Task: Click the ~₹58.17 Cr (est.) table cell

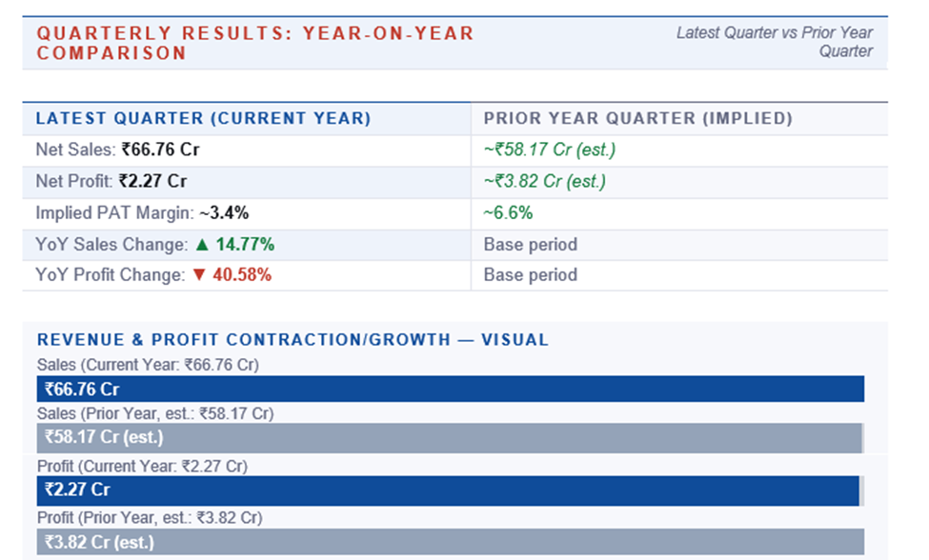Action: 550,150
